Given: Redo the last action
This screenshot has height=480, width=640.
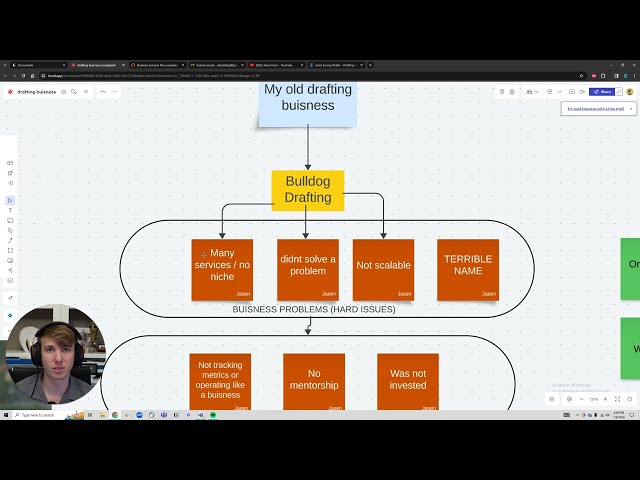Looking at the screenshot, I should click(114, 92).
